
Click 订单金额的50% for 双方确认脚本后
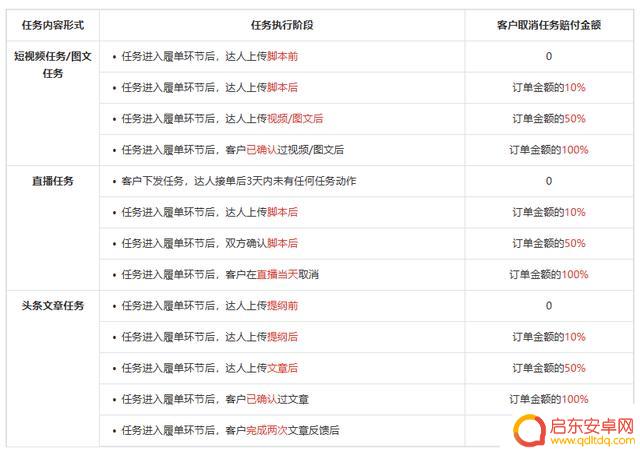tap(549, 243)
